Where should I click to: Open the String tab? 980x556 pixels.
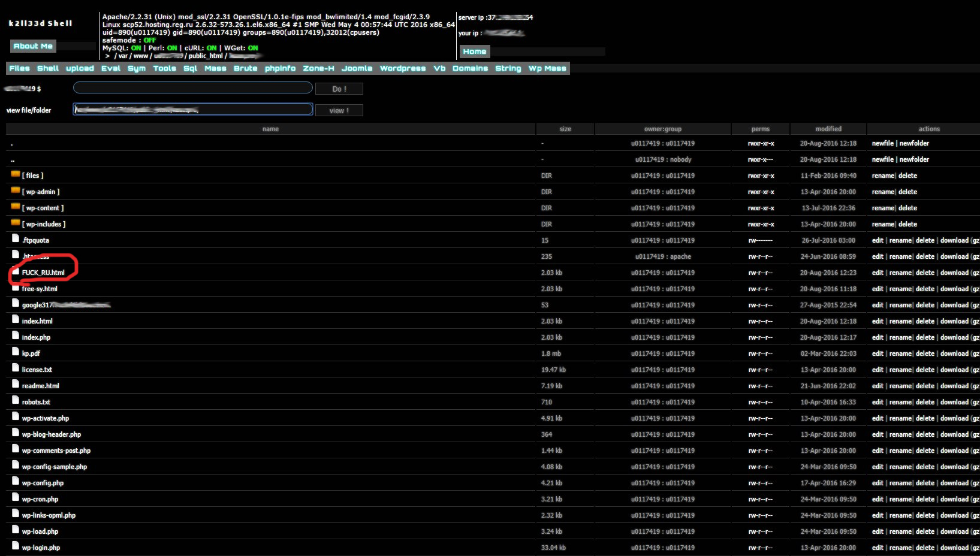[x=508, y=68]
